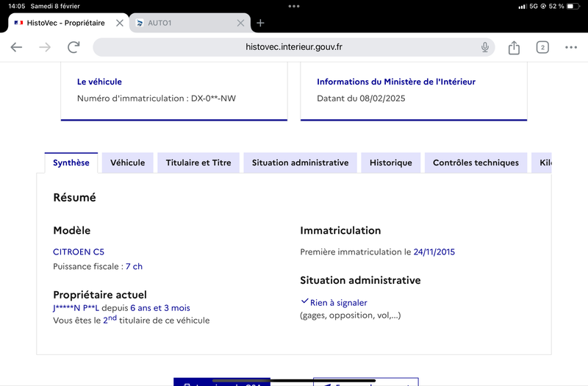Open the tab switcher showing 2 tabs
The image size is (588, 386).
tap(542, 47)
